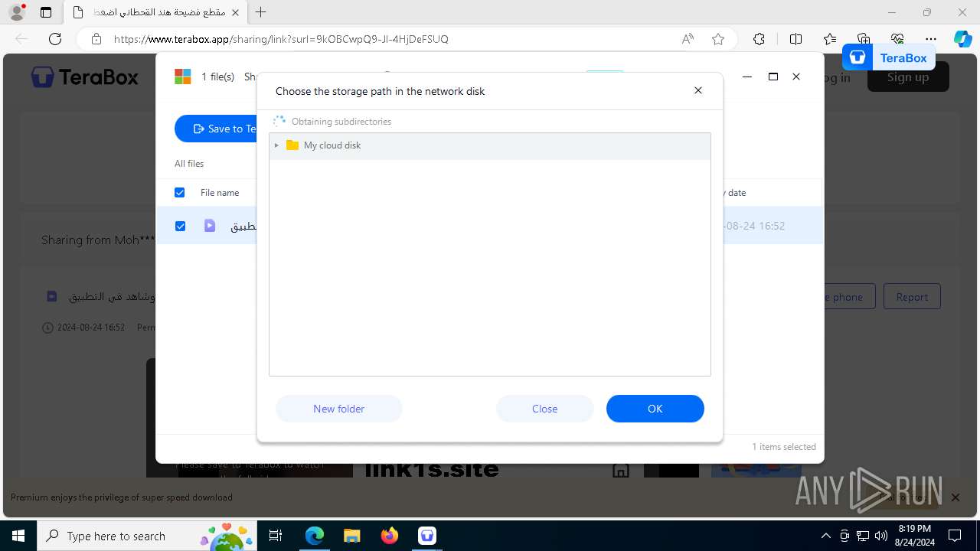Screen dimensions: 980x551
Task: Open the taskbar clock and date
Action: click(914, 536)
